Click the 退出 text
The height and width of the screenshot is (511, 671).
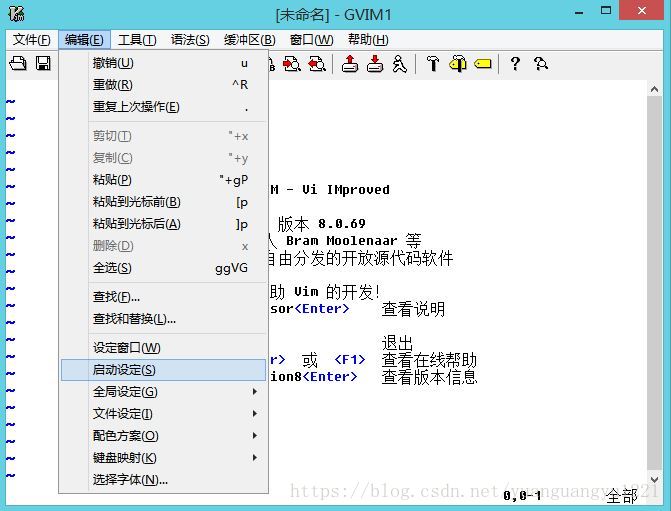pos(397,343)
